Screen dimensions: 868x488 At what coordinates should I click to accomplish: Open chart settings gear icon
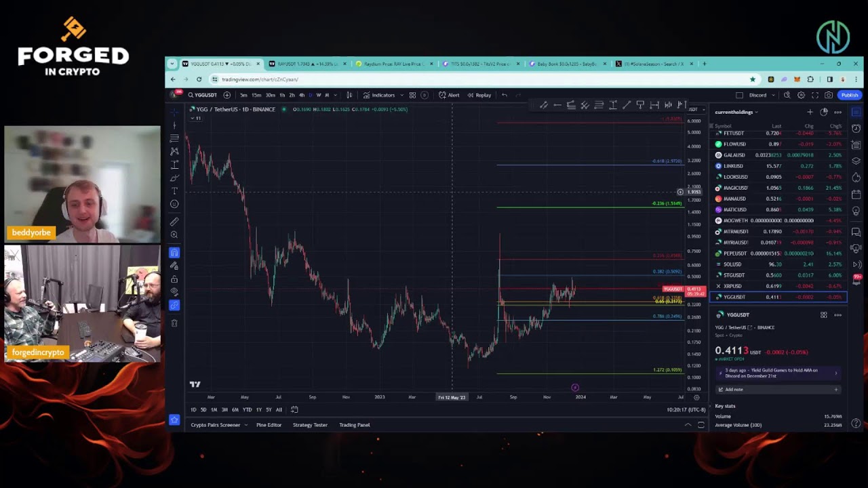(801, 95)
